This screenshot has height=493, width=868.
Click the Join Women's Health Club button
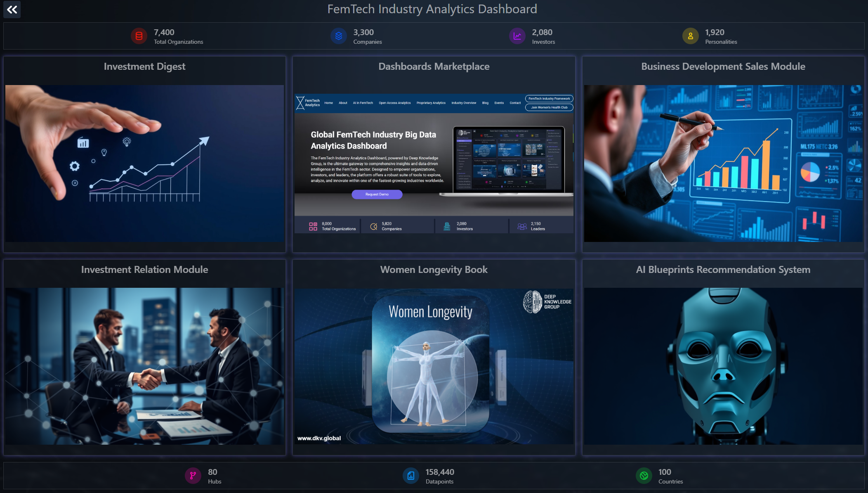pos(549,107)
